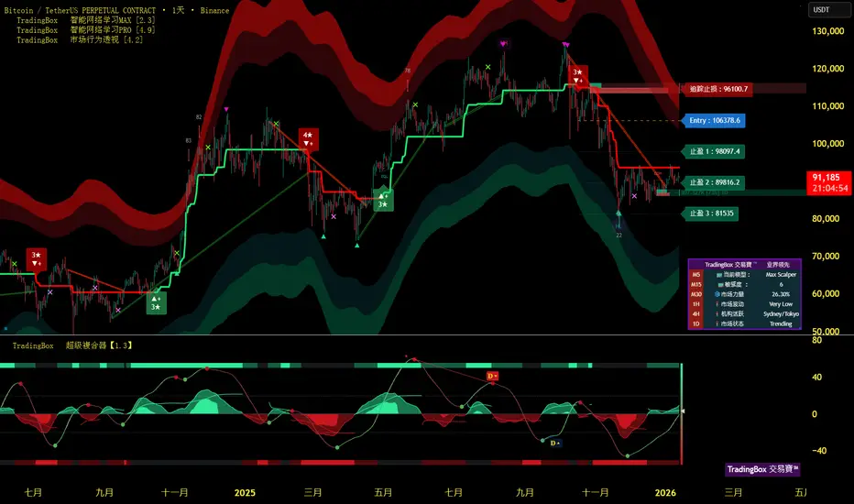Click the Trending market state value
The width and height of the screenshot is (854, 504).
(781, 323)
